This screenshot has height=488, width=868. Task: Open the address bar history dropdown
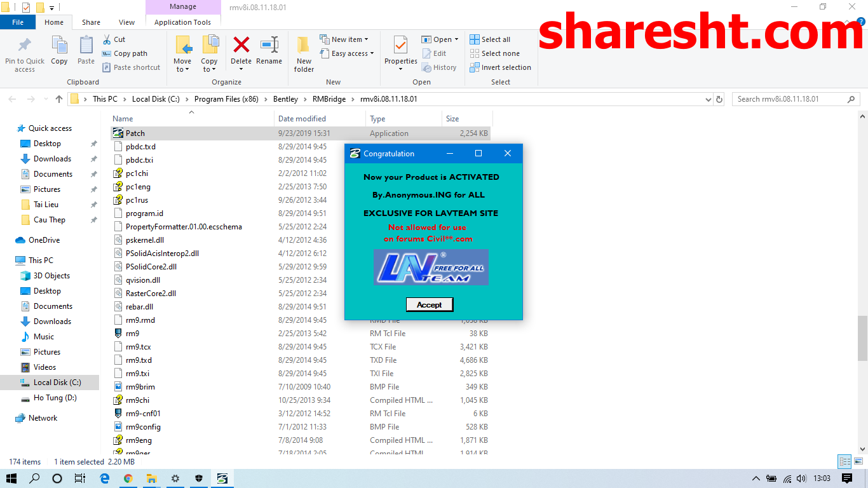709,99
